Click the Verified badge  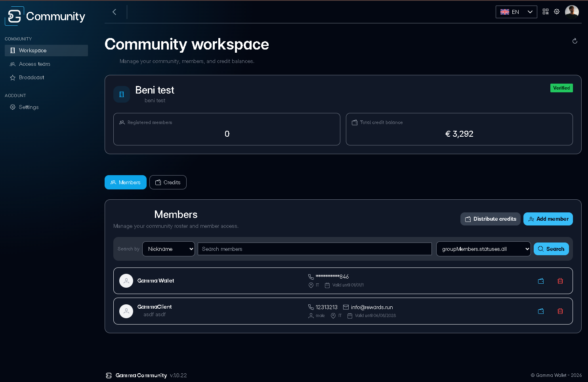pyautogui.click(x=561, y=88)
